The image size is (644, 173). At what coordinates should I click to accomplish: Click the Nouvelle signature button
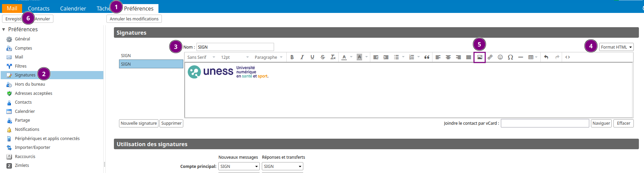click(139, 123)
